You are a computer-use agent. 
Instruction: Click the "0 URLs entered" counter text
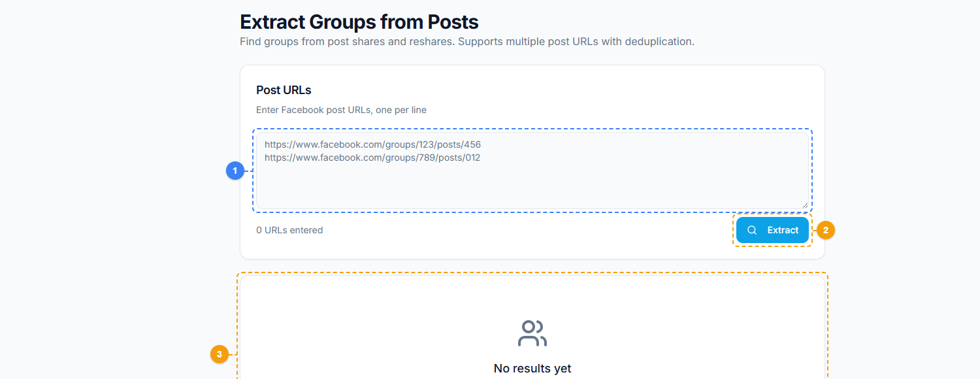(x=289, y=230)
